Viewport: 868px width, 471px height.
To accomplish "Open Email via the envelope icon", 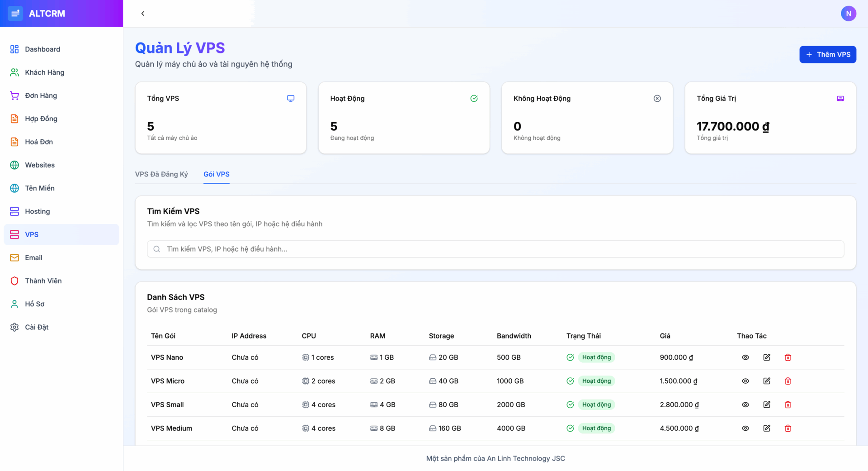I will coord(14,257).
